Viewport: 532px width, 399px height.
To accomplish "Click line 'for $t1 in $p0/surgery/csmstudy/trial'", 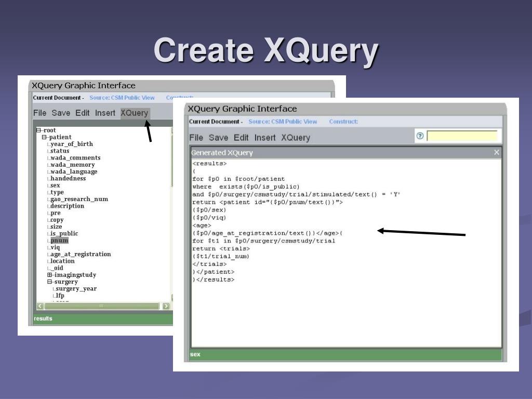I will [263, 241].
